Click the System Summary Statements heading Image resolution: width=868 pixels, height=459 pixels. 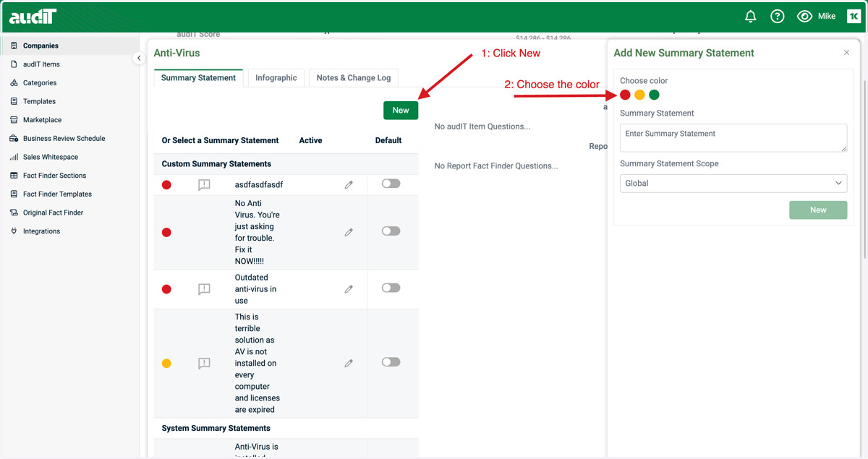point(216,428)
